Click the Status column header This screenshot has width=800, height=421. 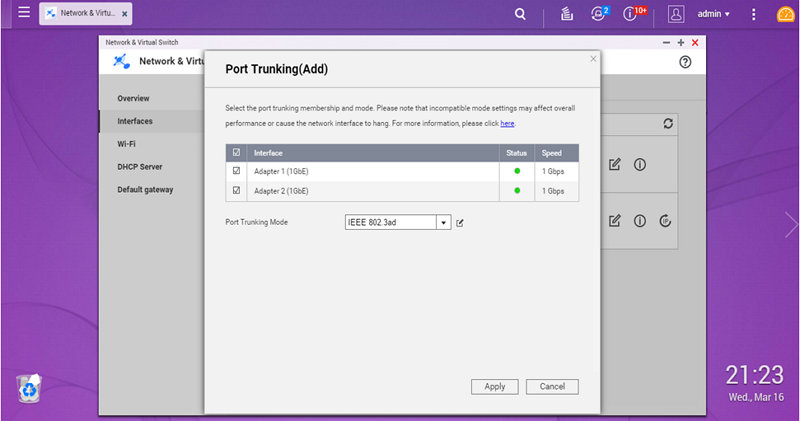tap(516, 153)
